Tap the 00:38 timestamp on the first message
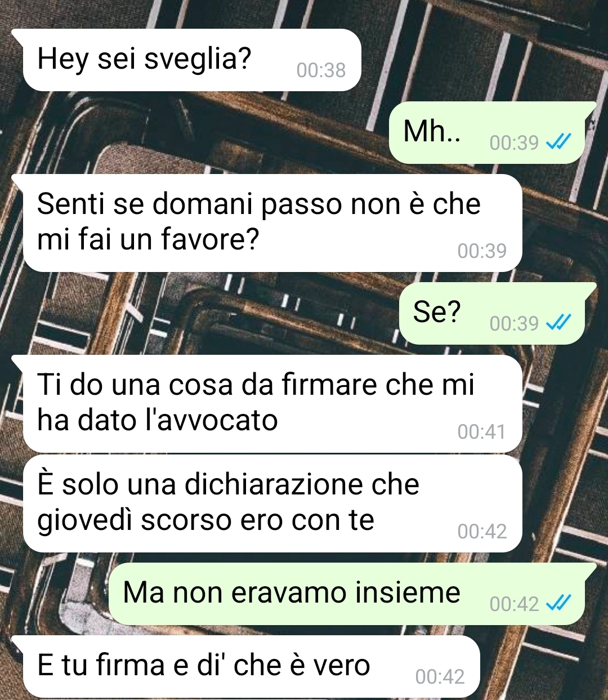 321,70
